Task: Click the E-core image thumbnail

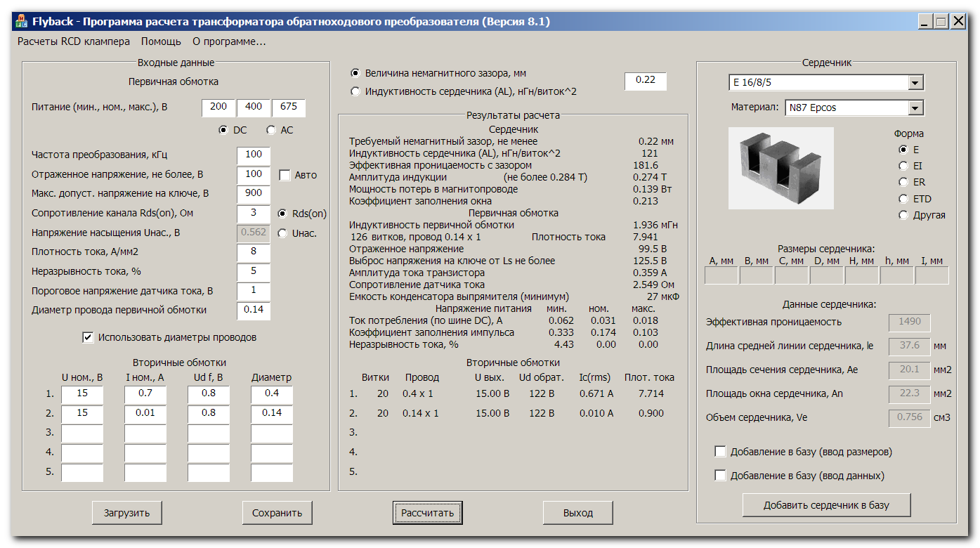Action: click(780, 168)
